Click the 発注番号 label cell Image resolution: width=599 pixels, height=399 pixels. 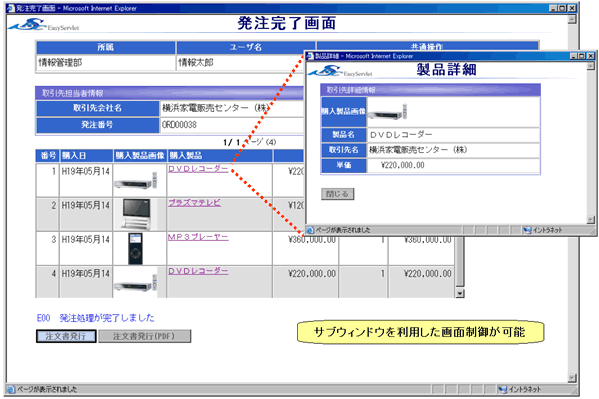(x=97, y=125)
